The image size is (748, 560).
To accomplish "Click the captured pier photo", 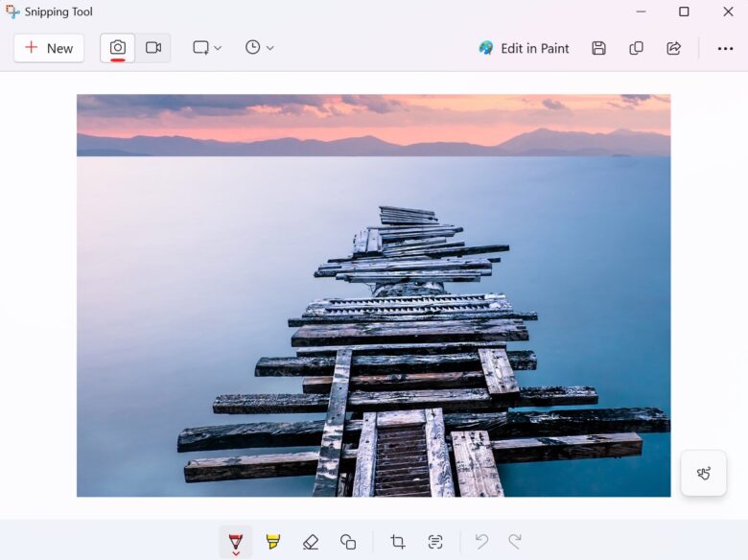I will (x=373, y=295).
